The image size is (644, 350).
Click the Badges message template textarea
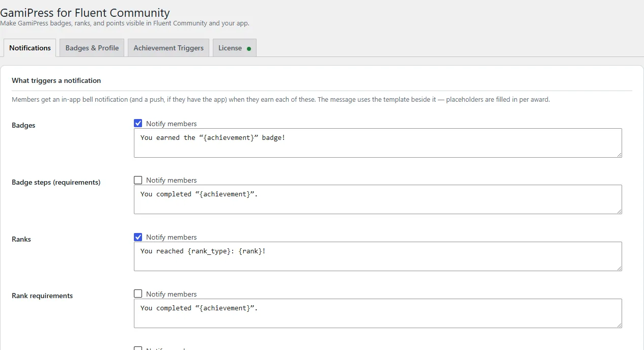(378, 143)
